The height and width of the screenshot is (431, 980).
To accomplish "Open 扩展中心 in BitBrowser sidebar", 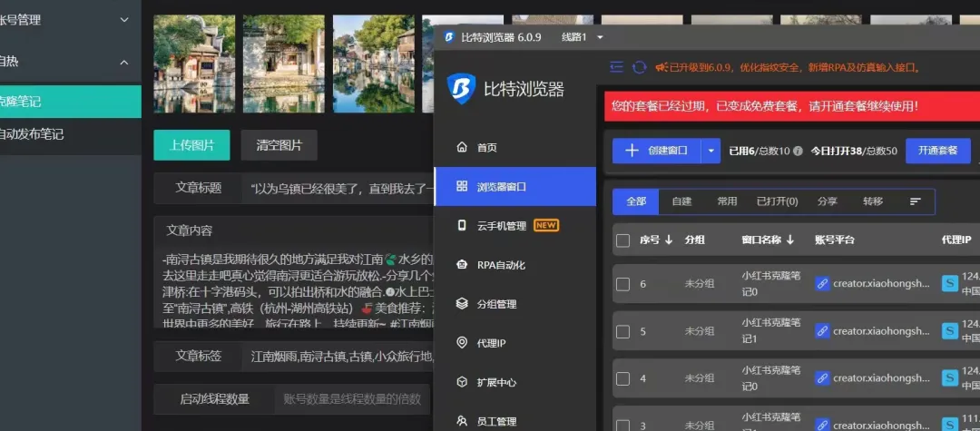I will coord(515,382).
